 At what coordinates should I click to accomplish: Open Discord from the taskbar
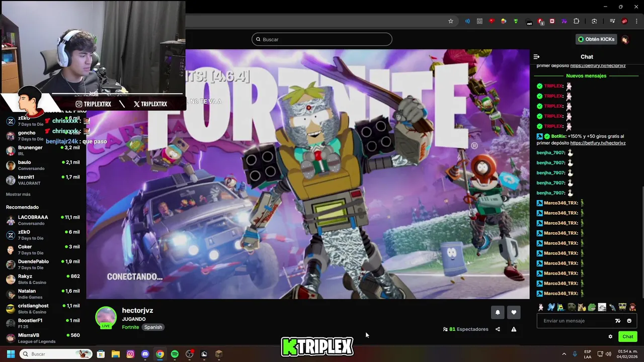coord(145,354)
